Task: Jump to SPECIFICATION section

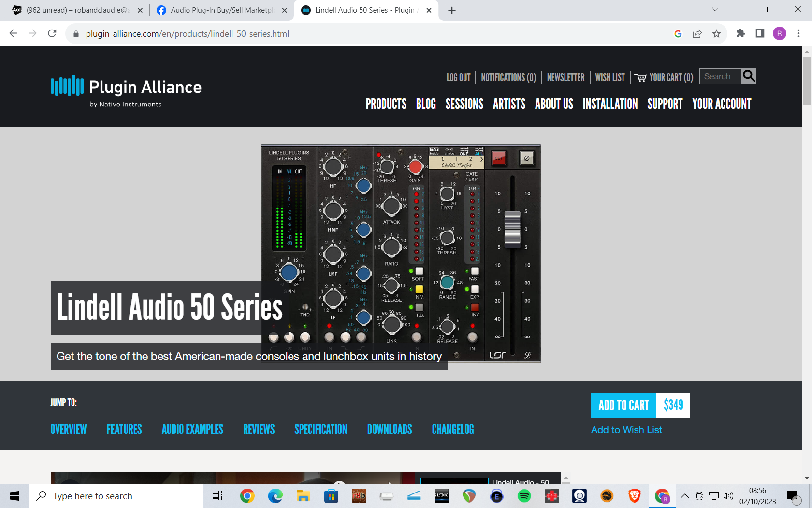Action: coord(321,429)
